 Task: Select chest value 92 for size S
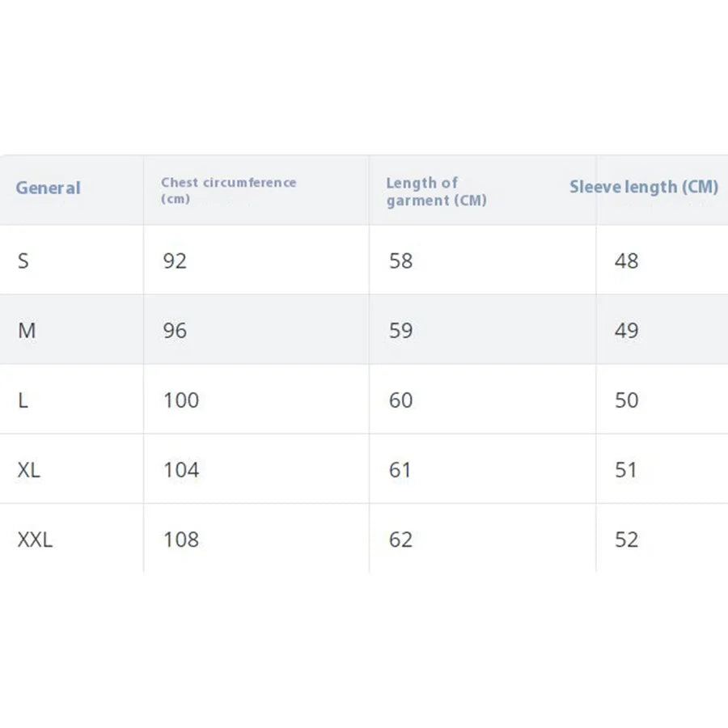click(x=175, y=261)
